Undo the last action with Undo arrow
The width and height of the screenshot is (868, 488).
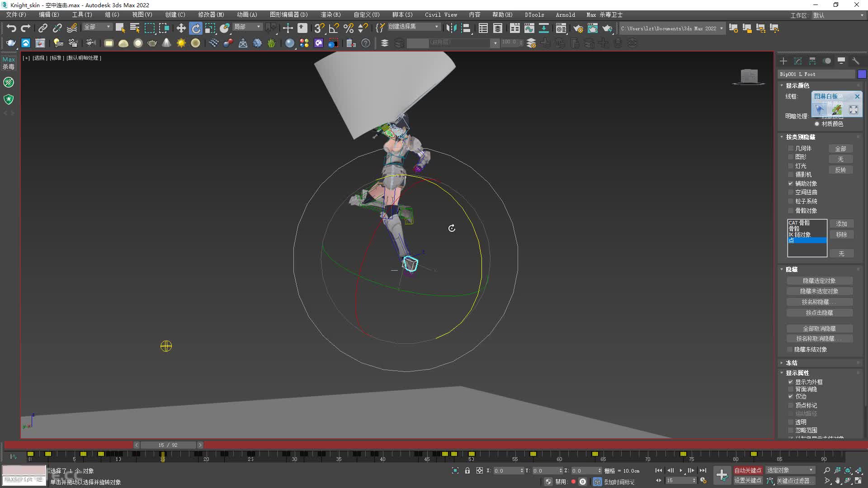[11, 28]
